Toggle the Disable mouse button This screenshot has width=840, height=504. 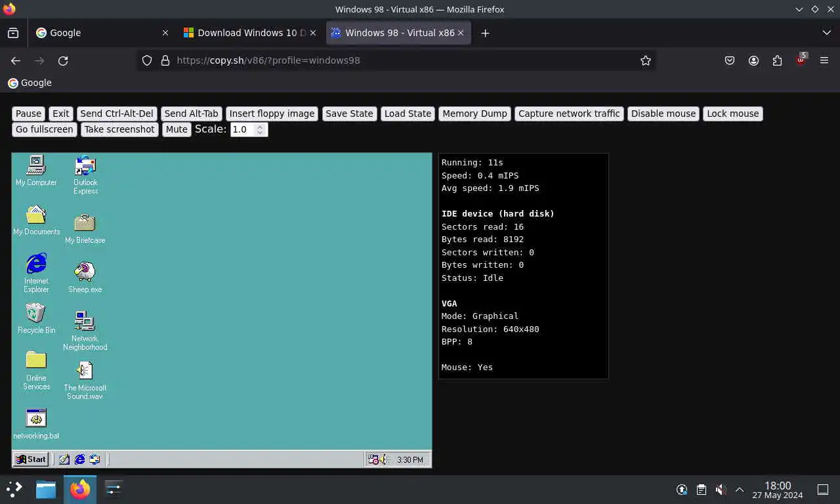(x=663, y=114)
